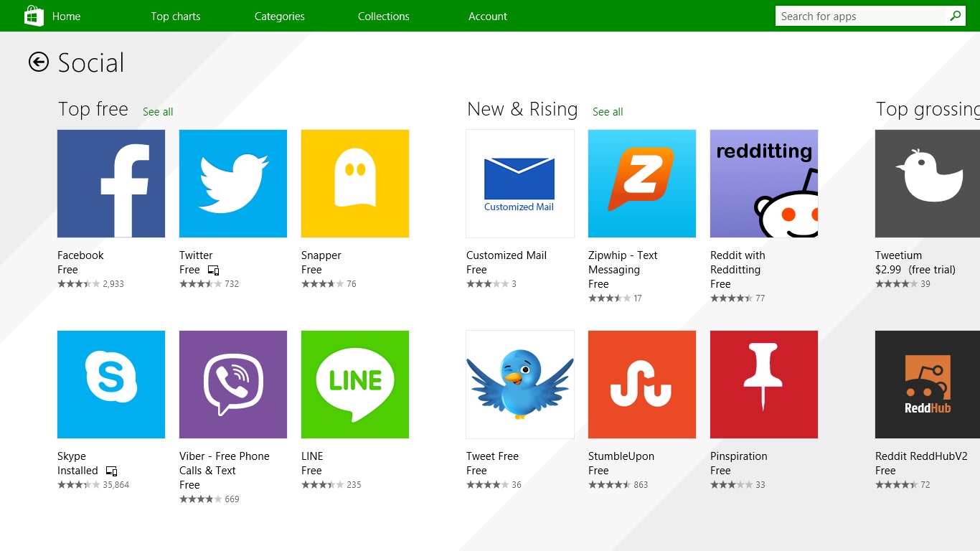
Task: Click StumbleUpon's 863 star rating
Action: pos(618,485)
